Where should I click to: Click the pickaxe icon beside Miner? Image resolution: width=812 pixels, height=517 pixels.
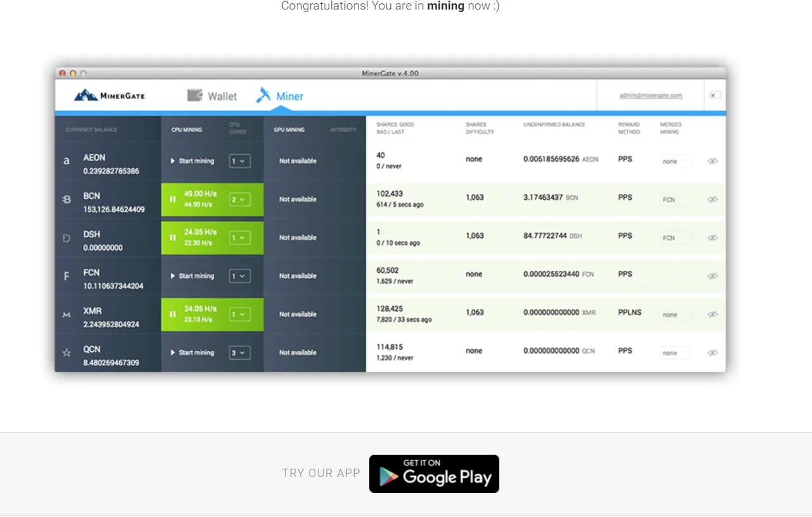click(263, 95)
